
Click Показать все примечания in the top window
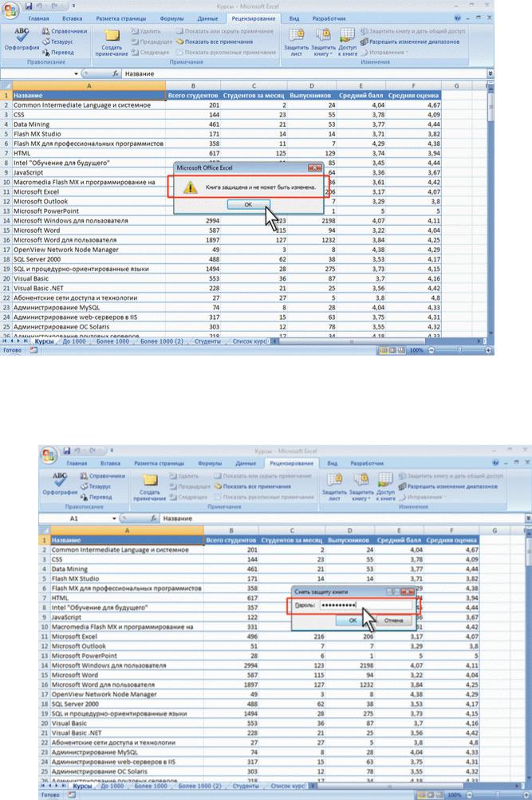(x=215, y=41)
